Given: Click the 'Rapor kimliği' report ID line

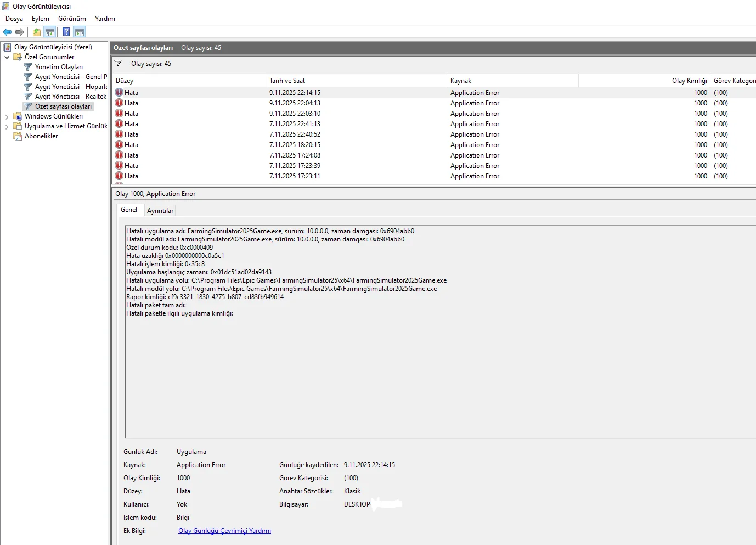Looking at the screenshot, I should [x=205, y=297].
